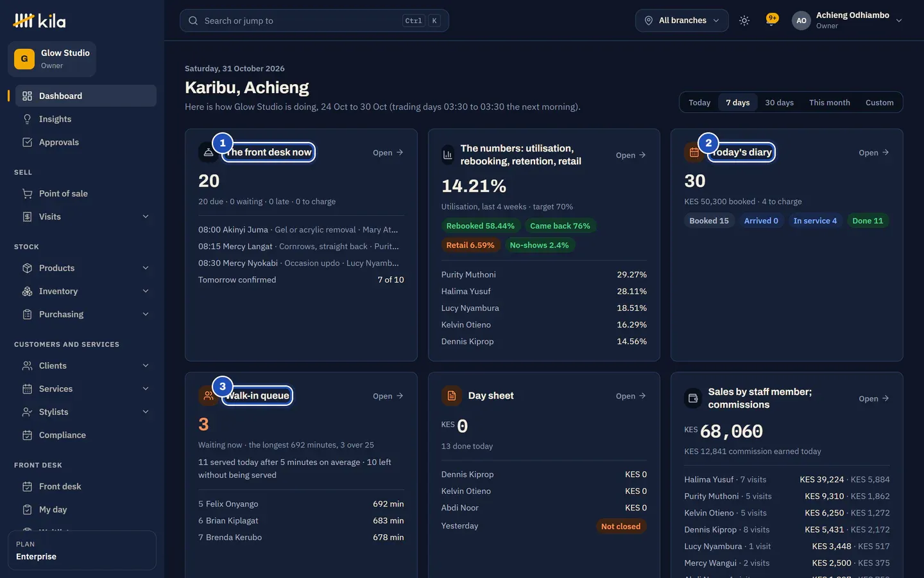Expand the Products submenu chevron
The height and width of the screenshot is (578, 924).
coord(146,268)
